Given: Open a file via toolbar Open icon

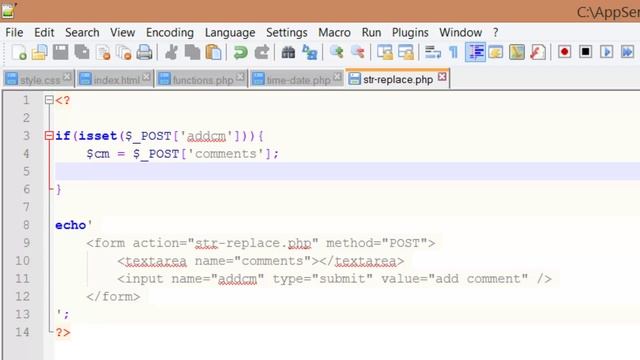Looking at the screenshot, I should click(x=40, y=53).
